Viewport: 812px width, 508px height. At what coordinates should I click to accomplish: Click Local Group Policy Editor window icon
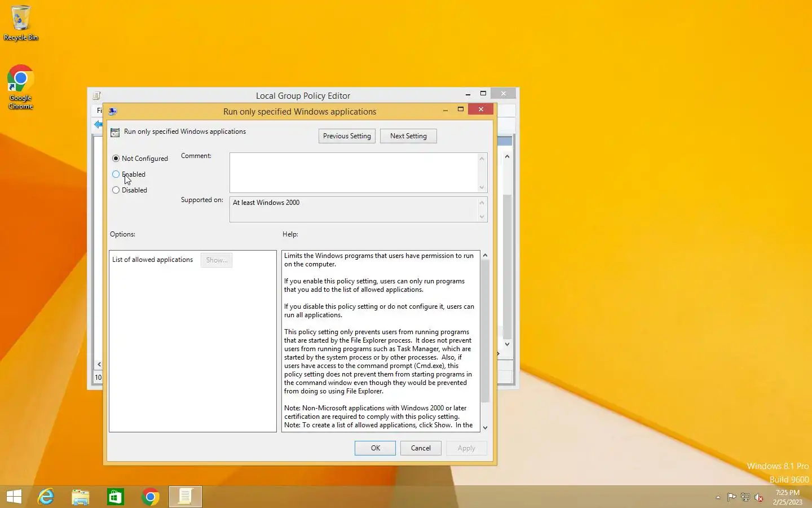pyautogui.click(x=97, y=95)
